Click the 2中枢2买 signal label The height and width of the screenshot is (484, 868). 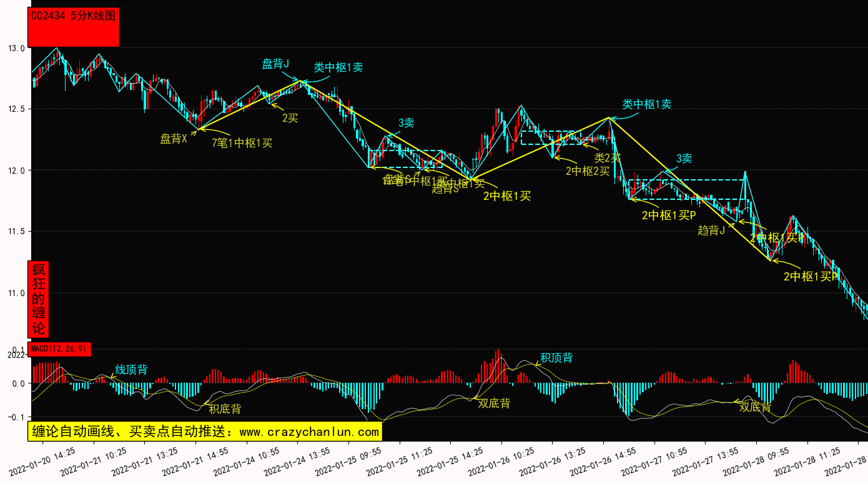tap(588, 170)
